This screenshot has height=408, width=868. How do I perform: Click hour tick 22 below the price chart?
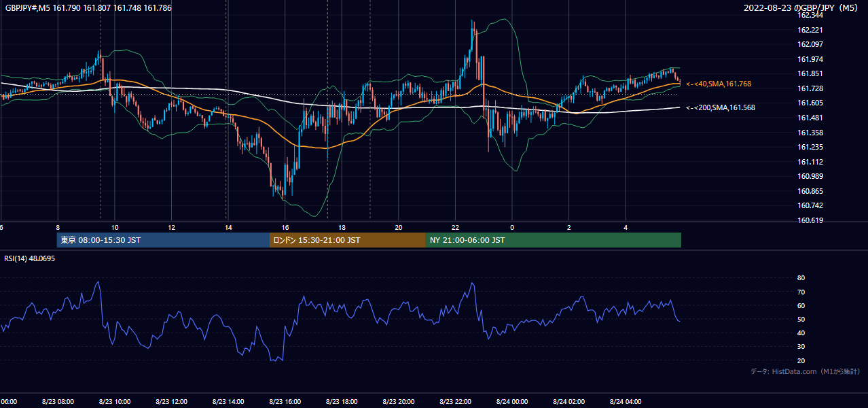pos(456,227)
